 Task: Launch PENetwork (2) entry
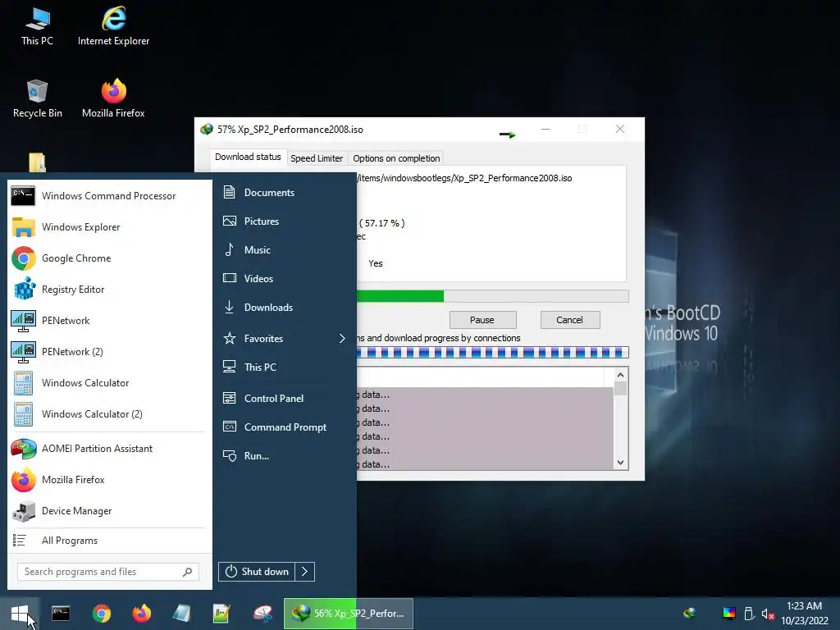(109, 351)
